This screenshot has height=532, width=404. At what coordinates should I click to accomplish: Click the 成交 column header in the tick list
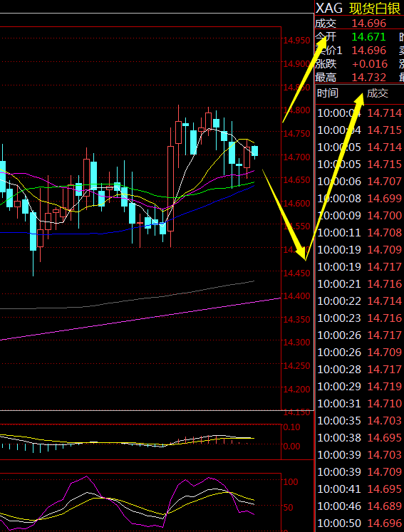(x=378, y=93)
